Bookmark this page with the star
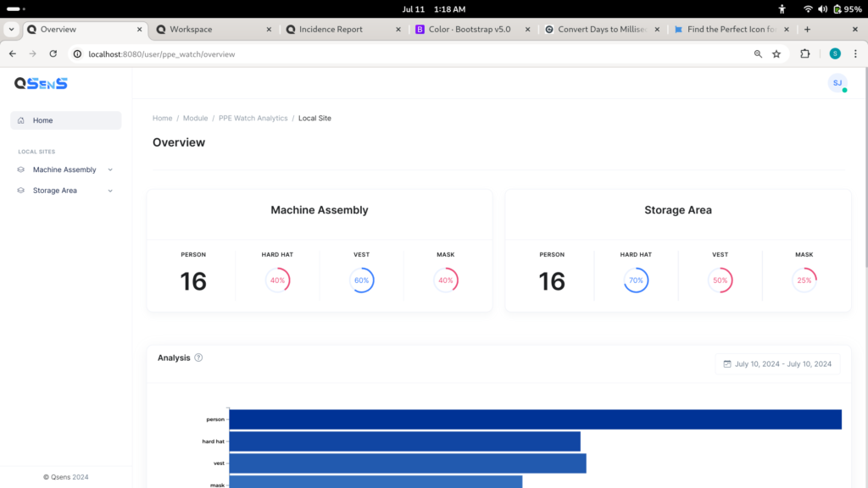 [x=776, y=53]
